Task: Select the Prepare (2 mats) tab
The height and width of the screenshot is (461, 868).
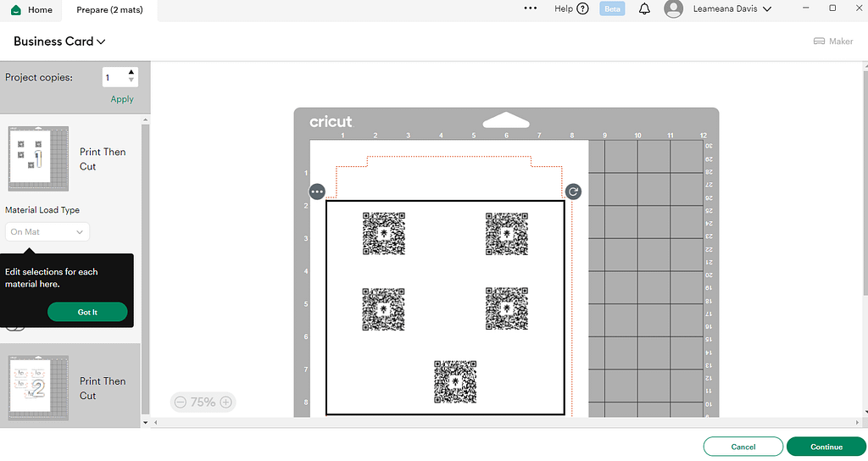Action: tap(109, 9)
